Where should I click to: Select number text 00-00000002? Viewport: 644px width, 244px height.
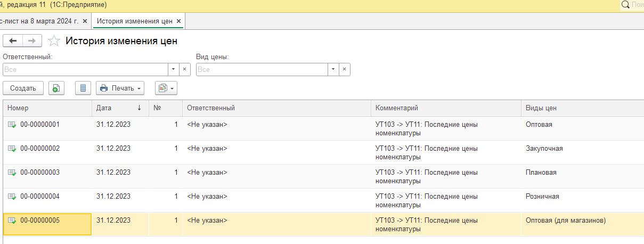point(40,149)
